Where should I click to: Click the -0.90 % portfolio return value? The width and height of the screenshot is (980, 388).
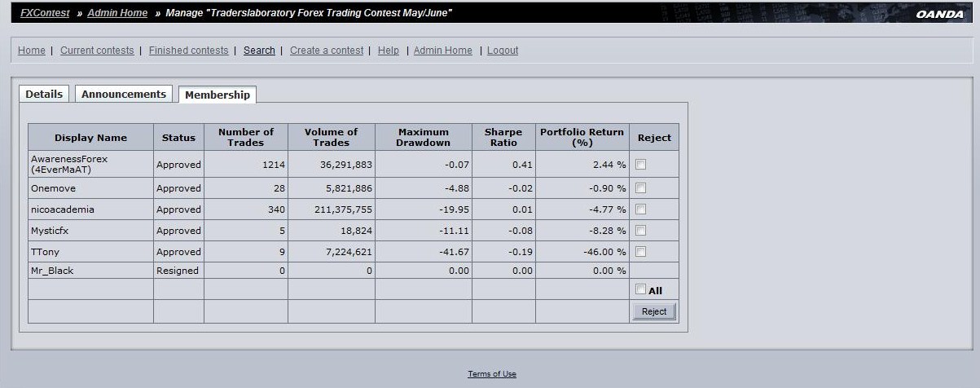click(x=607, y=188)
